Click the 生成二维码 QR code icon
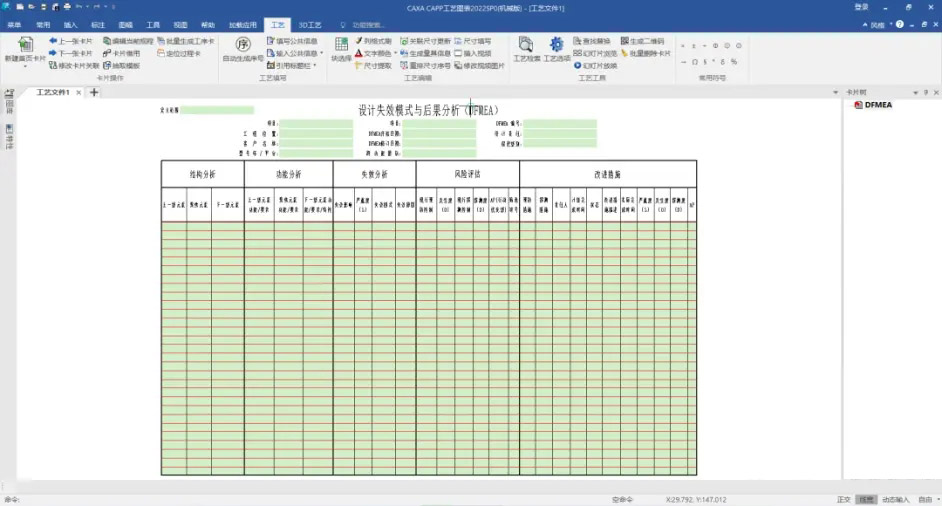 tap(642, 41)
